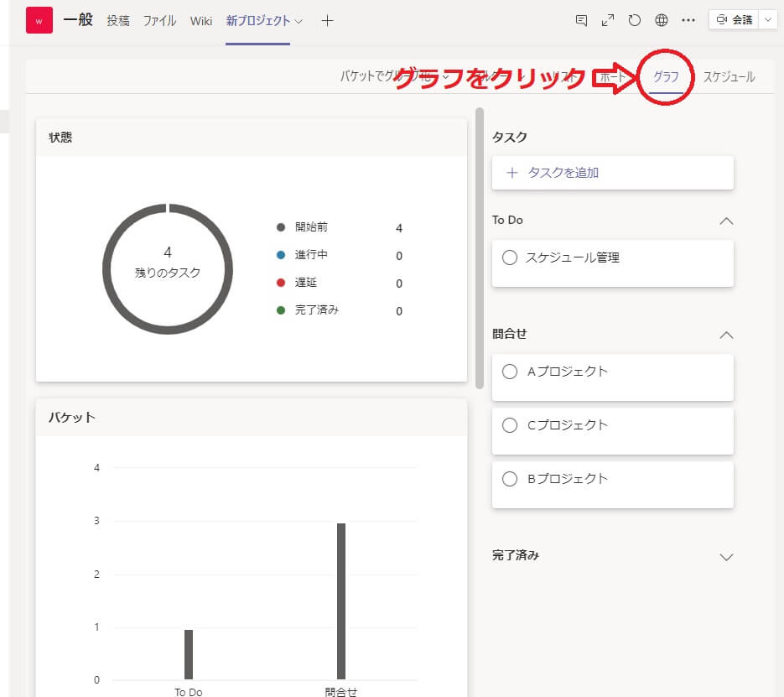Start a meeting with 会議 button
The width and height of the screenshot is (784, 697).
point(734,20)
